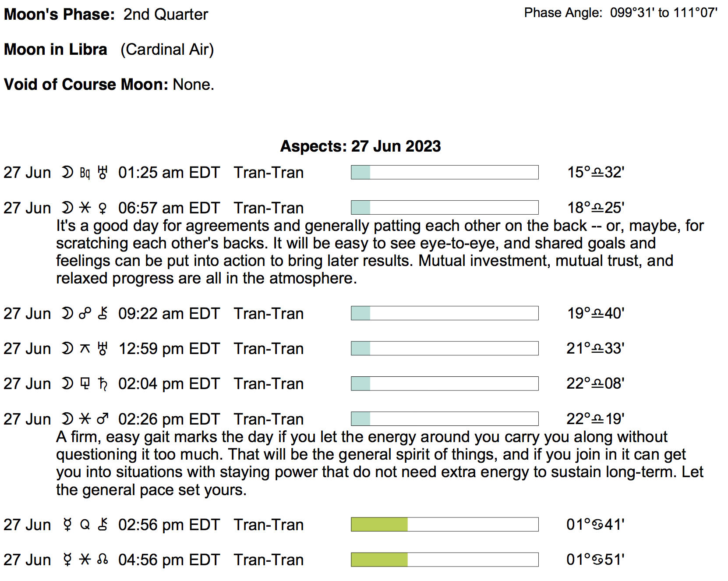This screenshot has height=581, width=728.
Task: Click the Mercury glyph in the 04:56 pm row
Action: tap(67, 560)
